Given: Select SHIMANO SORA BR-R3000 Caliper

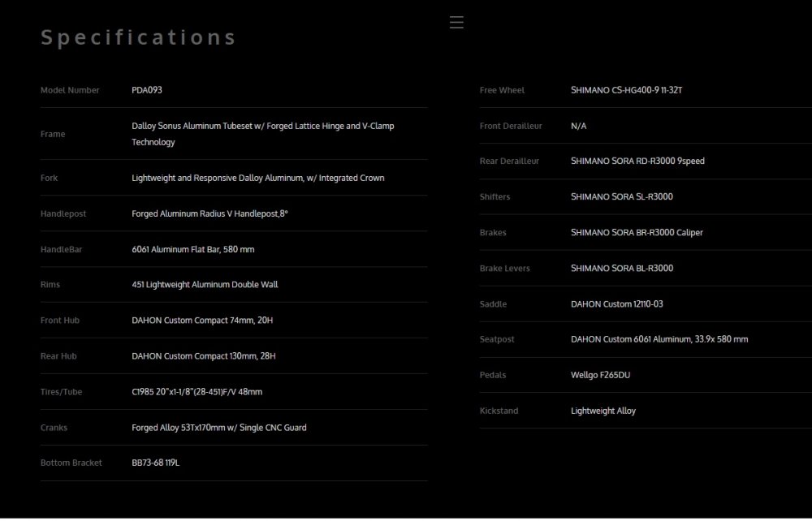Looking at the screenshot, I should [x=637, y=232].
